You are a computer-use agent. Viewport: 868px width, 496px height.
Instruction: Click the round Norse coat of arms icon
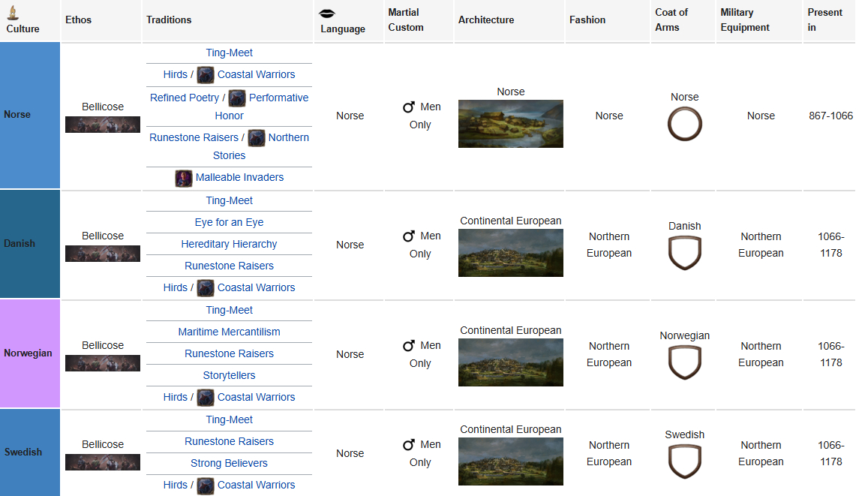(684, 124)
